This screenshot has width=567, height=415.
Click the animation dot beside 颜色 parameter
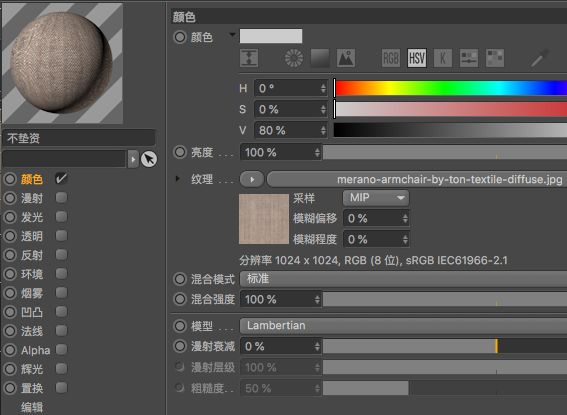[179, 37]
